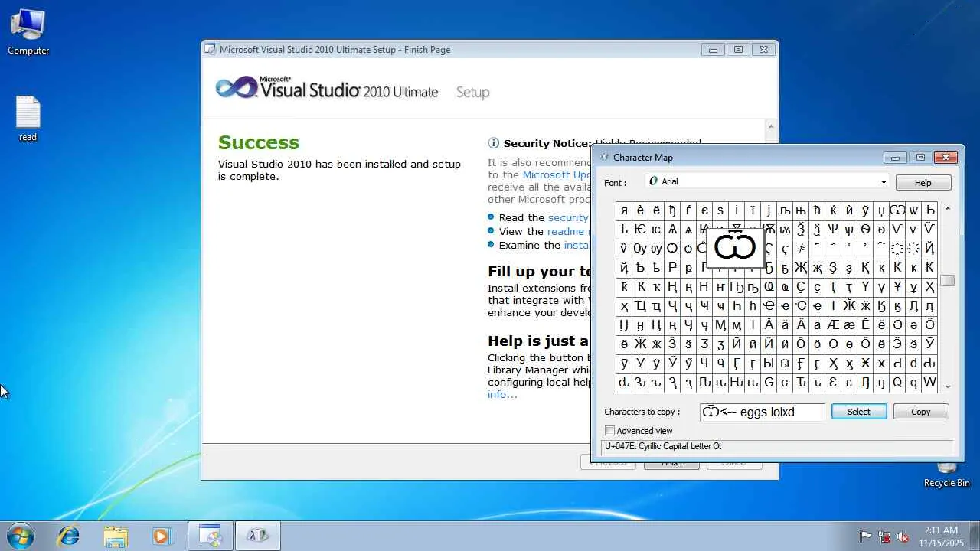Enable the Advanced view checkbox
Viewport: 980px width, 551px height.
tap(609, 431)
